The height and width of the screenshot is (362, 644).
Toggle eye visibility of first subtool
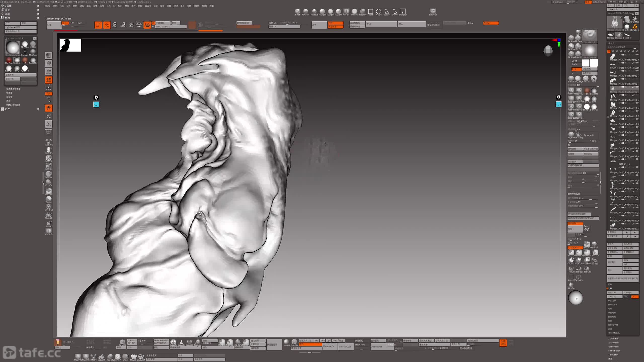[x=637, y=55]
